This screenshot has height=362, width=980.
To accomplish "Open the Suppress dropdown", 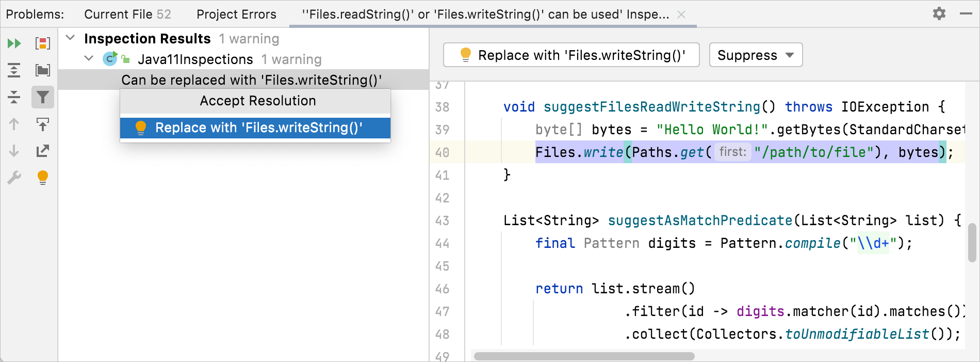I will pyautogui.click(x=756, y=55).
